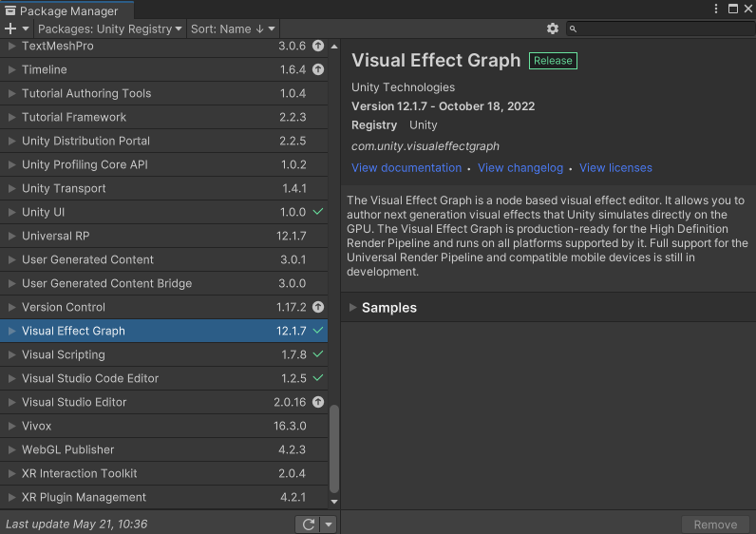Refresh the package list
Image resolution: width=756 pixels, height=534 pixels.
(x=308, y=524)
